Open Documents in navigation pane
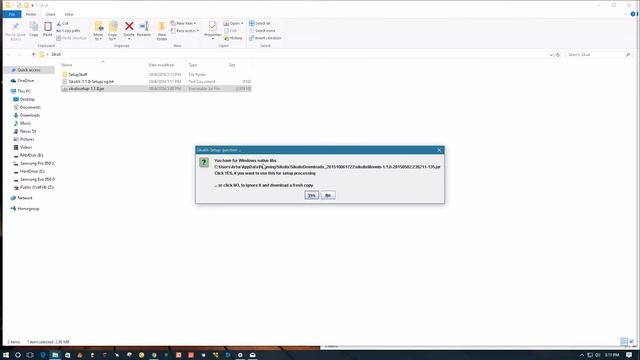The width and height of the screenshot is (640, 360). [x=30, y=107]
